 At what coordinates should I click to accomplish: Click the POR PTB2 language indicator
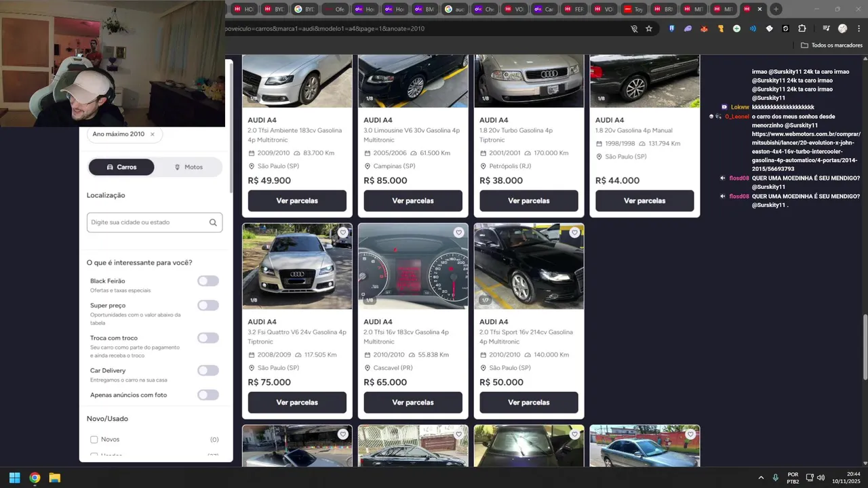tap(793, 478)
